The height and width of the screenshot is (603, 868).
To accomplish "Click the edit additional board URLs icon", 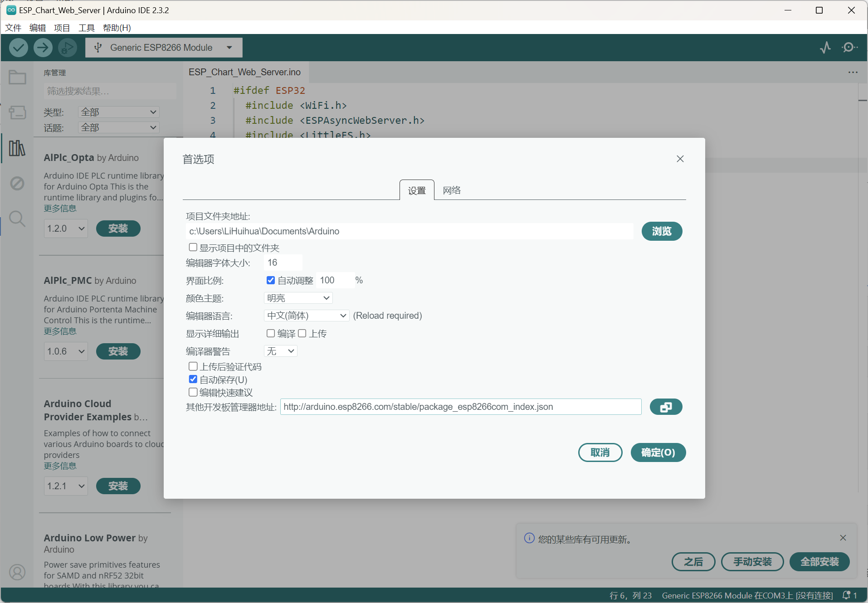I will point(665,407).
